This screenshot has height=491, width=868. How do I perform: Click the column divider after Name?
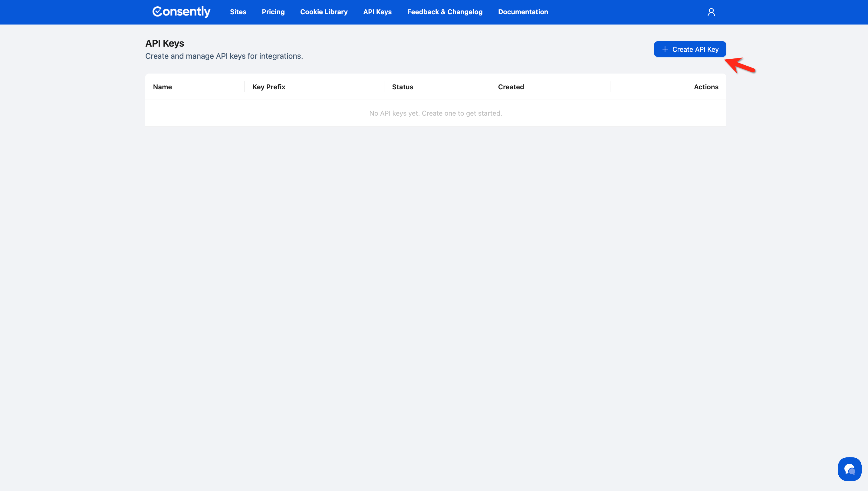tap(245, 87)
